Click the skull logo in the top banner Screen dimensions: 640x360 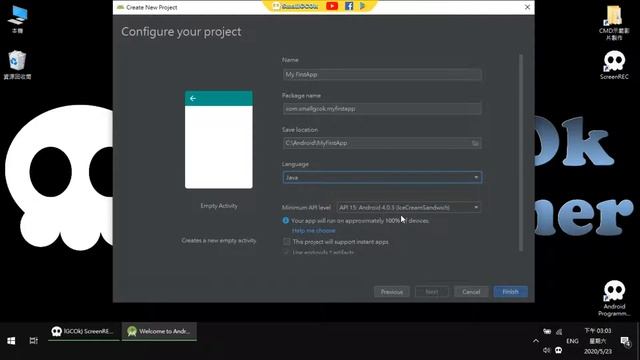click(x=276, y=6)
